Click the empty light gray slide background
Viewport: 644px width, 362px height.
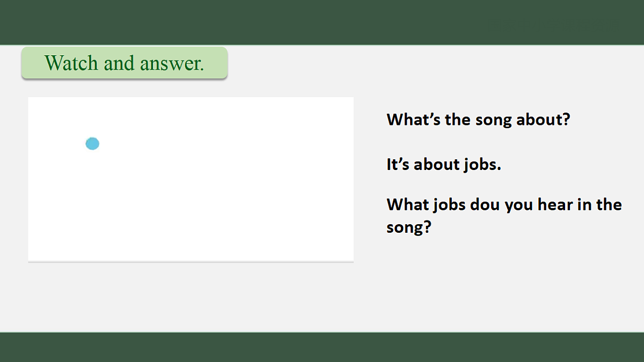483,290
